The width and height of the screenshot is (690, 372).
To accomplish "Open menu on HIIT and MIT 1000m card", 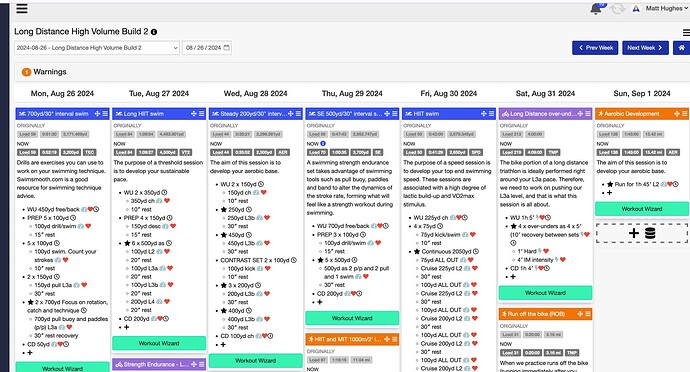I will tap(395, 339).
